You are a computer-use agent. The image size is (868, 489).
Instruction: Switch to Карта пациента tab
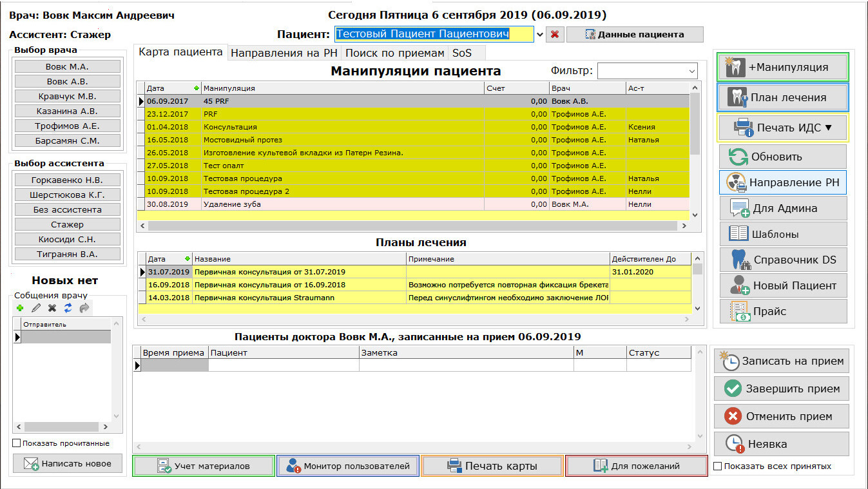pos(181,52)
